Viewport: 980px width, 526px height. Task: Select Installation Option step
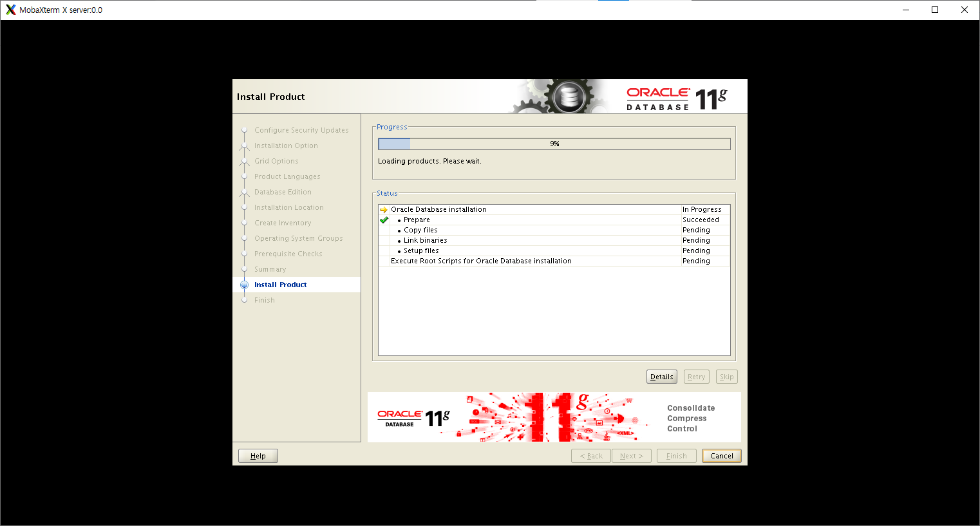click(x=286, y=146)
